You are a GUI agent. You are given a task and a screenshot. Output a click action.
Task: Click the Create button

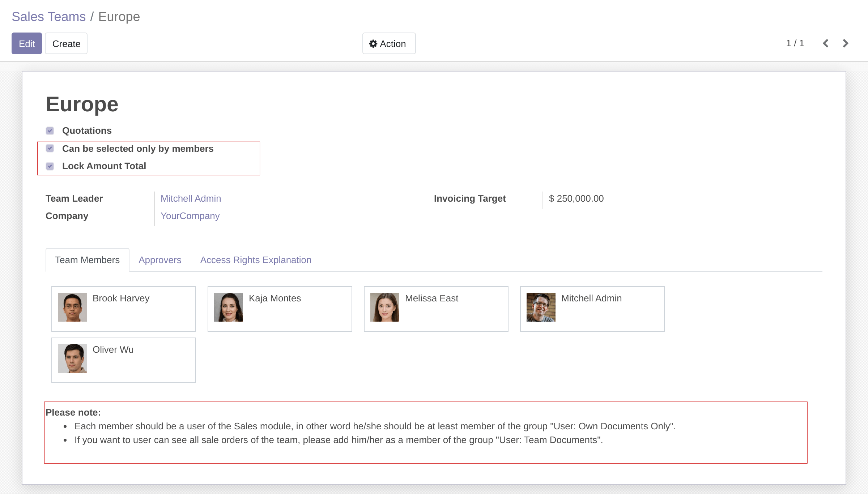point(66,44)
